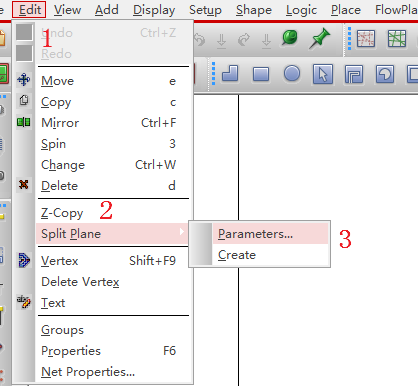Open the Display menu
The image size is (418, 386).
click(x=154, y=10)
